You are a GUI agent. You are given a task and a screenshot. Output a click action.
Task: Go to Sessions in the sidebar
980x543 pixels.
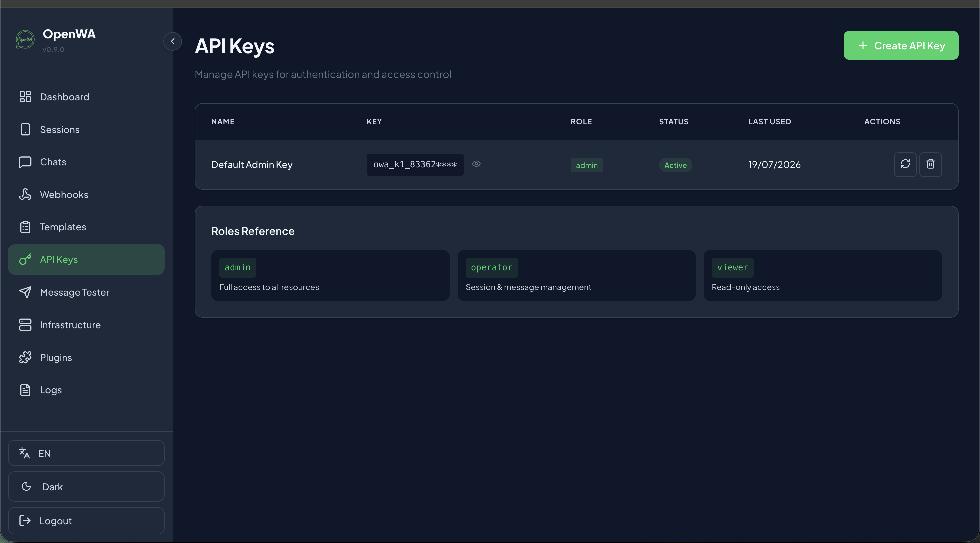point(86,129)
